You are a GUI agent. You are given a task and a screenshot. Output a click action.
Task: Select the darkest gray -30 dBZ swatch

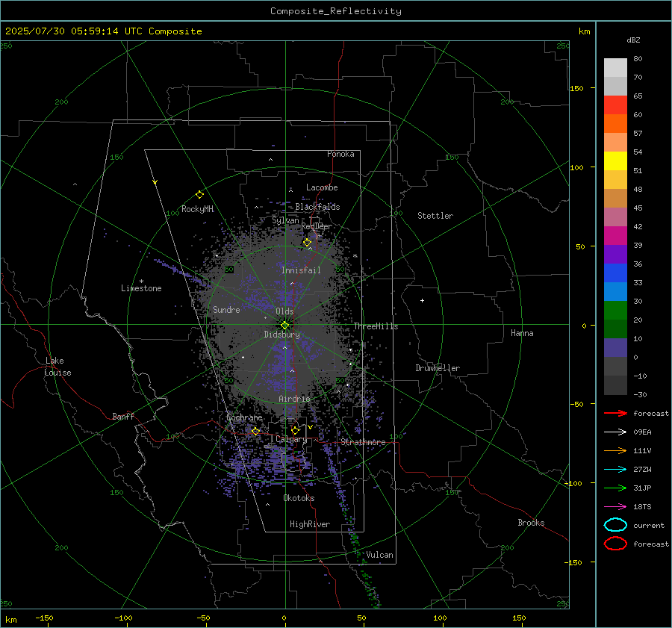pyautogui.click(x=615, y=385)
